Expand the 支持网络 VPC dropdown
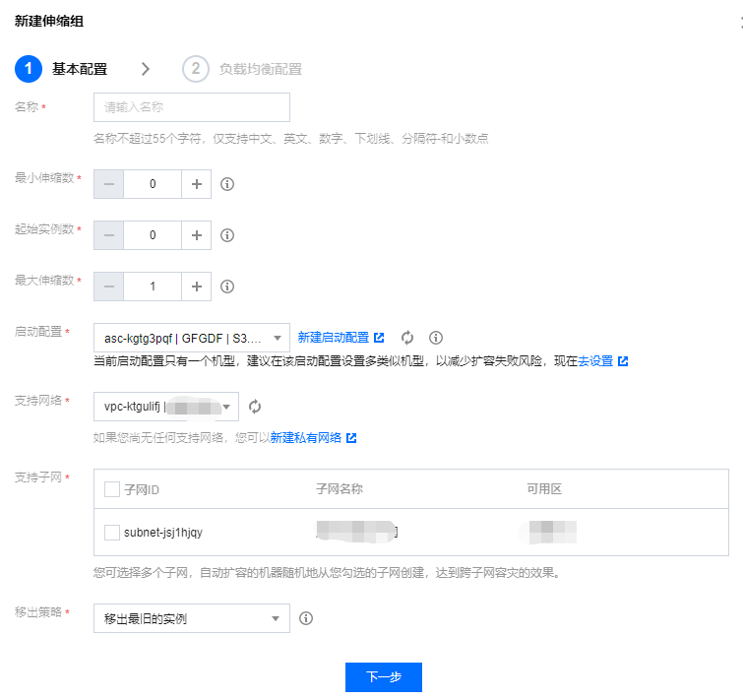 coord(165,406)
